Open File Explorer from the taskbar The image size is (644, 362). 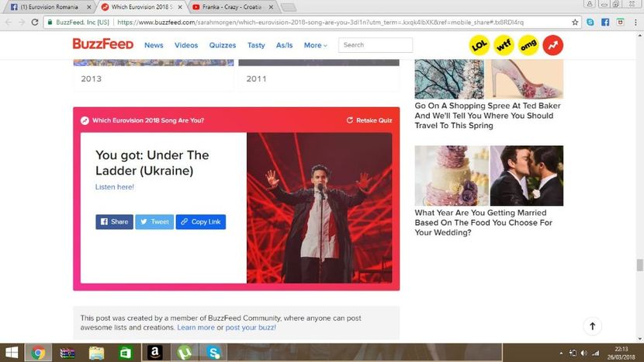point(96,353)
